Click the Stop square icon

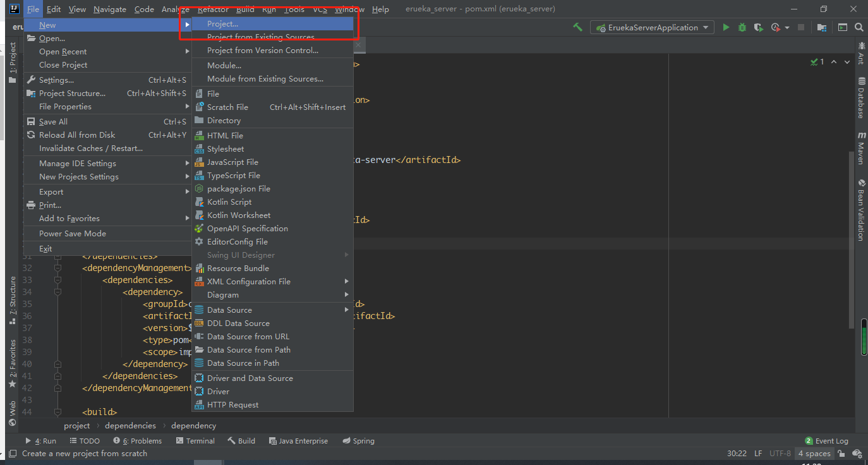coord(801,27)
